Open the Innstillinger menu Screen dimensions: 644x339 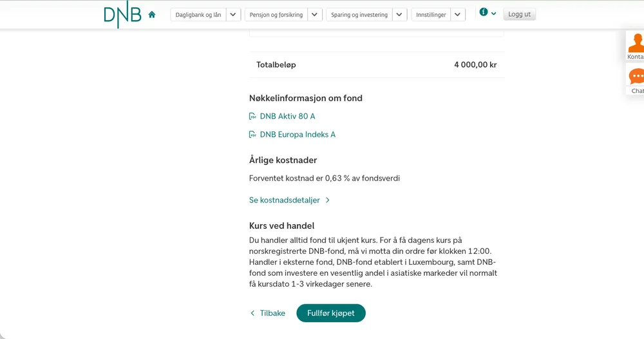tap(431, 15)
